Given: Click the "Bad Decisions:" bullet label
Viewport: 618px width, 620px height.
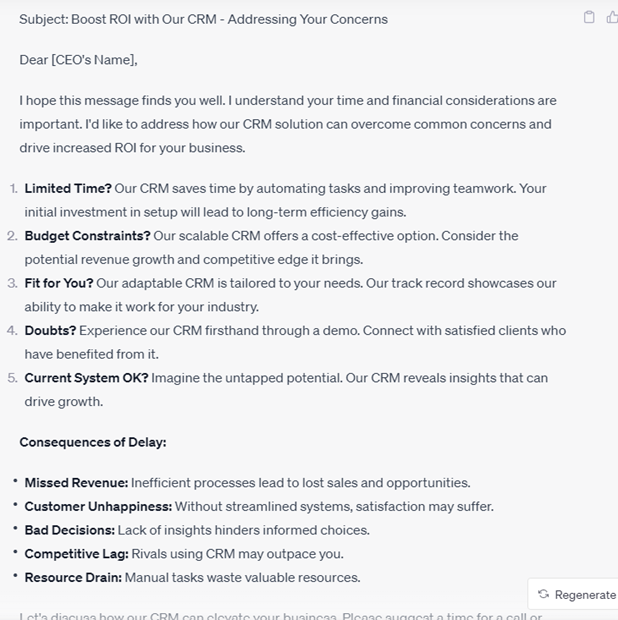Looking at the screenshot, I should click(x=70, y=530).
